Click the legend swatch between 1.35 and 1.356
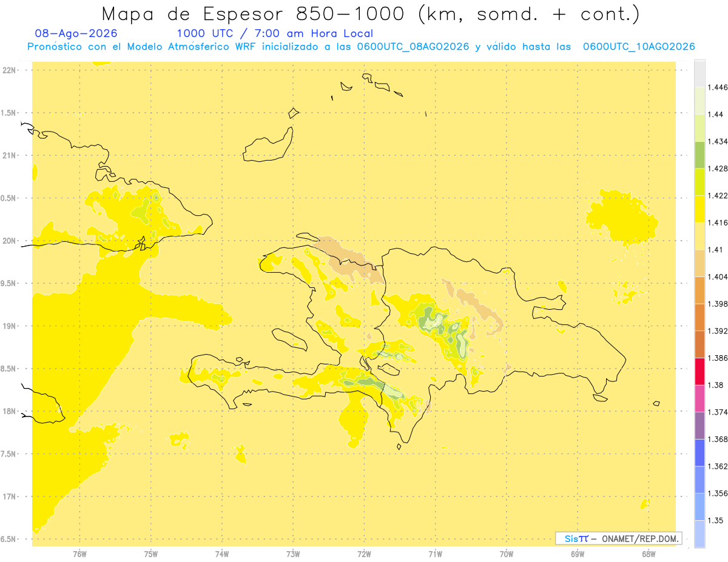Viewport: 728px width, 562px height. 699,507
